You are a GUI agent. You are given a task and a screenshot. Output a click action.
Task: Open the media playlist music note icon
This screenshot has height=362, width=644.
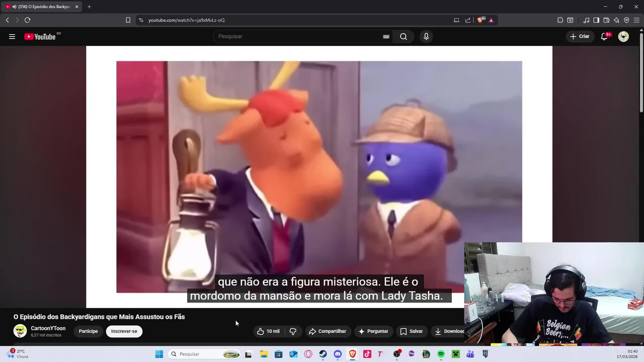[x=586, y=20]
